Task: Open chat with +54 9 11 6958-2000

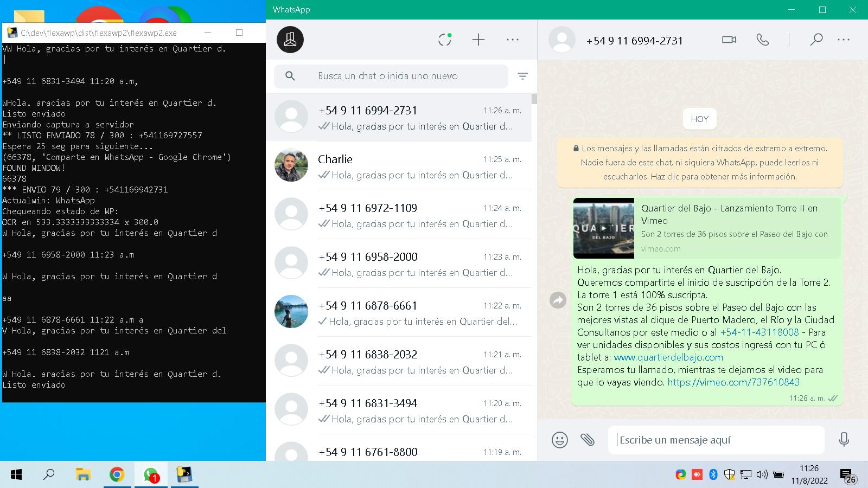Action: [x=399, y=264]
